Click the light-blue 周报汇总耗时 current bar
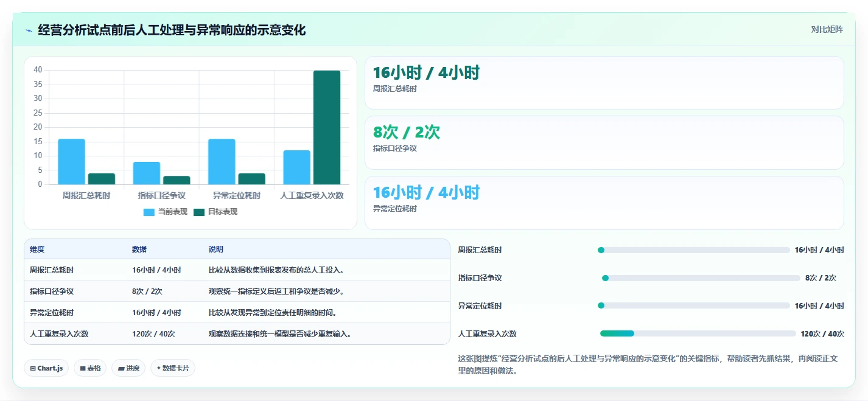The height and width of the screenshot is (401, 868). point(71,161)
